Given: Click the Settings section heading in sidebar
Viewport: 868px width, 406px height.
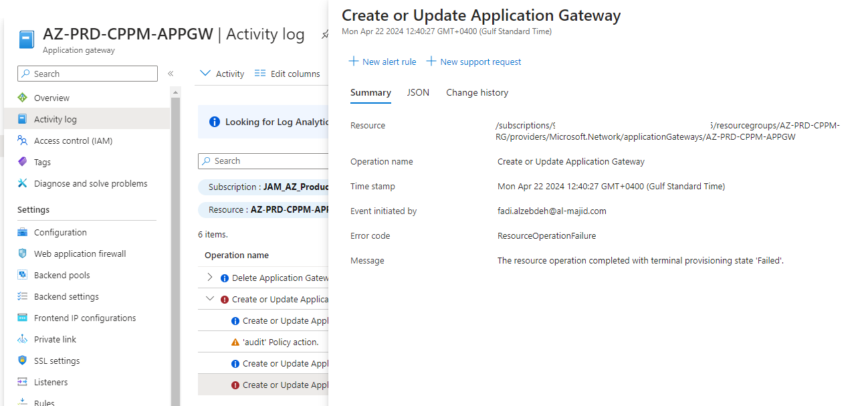Looking at the screenshot, I should [33, 209].
